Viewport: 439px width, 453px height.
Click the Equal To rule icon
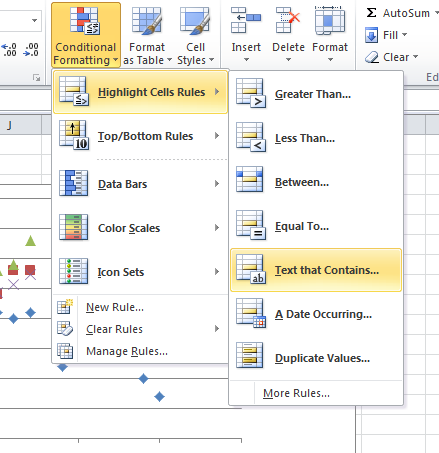coord(251,225)
